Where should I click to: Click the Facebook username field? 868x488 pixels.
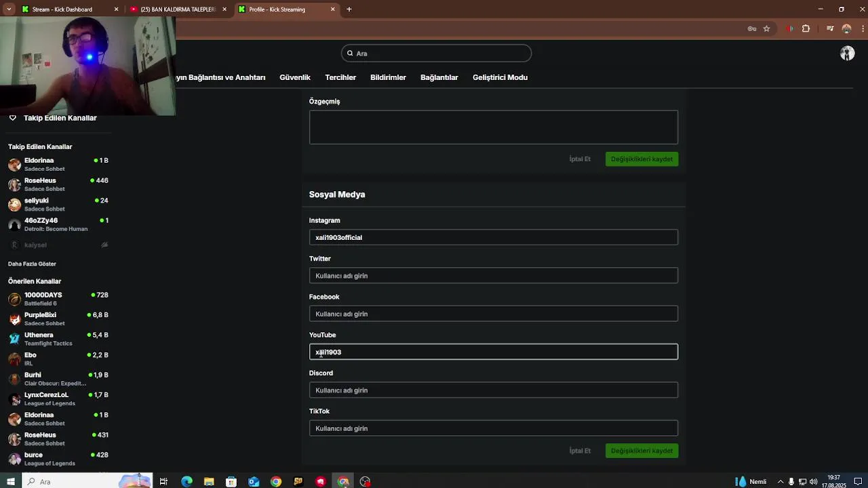(494, 314)
